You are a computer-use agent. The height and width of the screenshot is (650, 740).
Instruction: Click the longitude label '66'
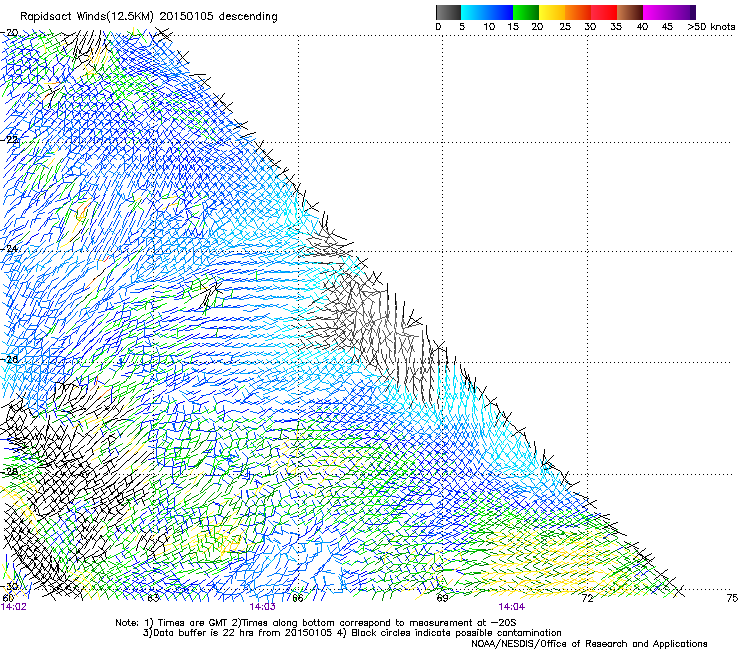pyautogui.click(x=298, y=598)
